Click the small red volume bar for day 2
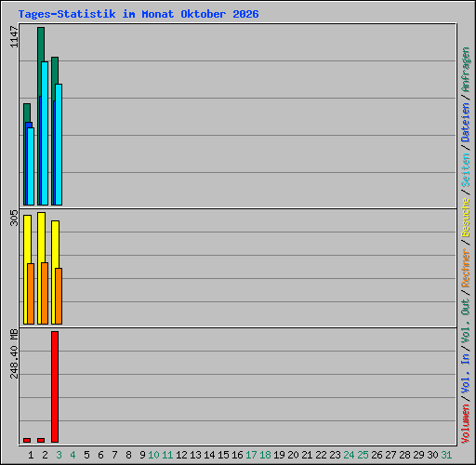Image resolution: width=476 pixels, height=465 pixels. pos(41,440)
